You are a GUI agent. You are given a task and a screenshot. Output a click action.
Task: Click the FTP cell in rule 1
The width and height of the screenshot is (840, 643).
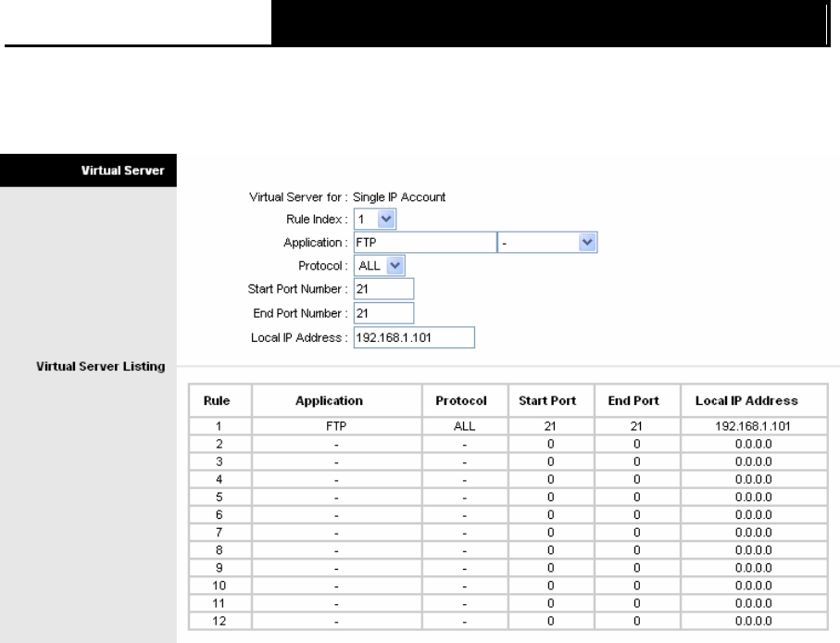pos(336,426)
